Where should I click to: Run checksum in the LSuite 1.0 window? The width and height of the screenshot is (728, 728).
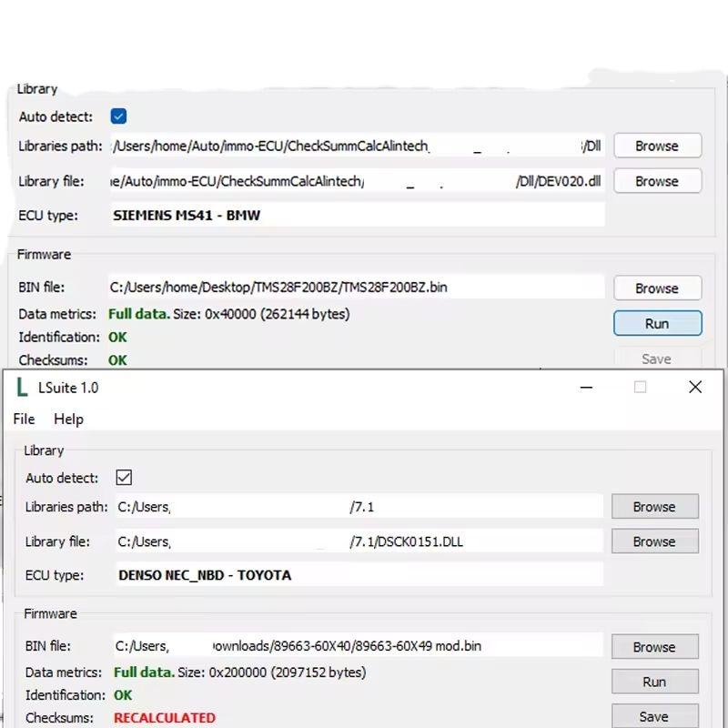pyautogui.click(x=654, y=682)
